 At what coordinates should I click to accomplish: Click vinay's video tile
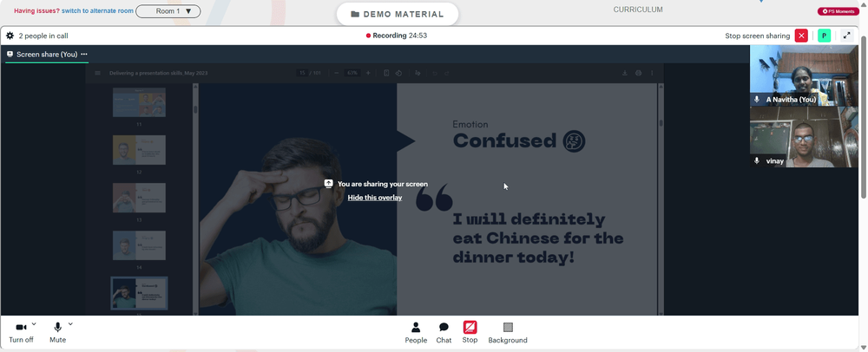(804, 137)
